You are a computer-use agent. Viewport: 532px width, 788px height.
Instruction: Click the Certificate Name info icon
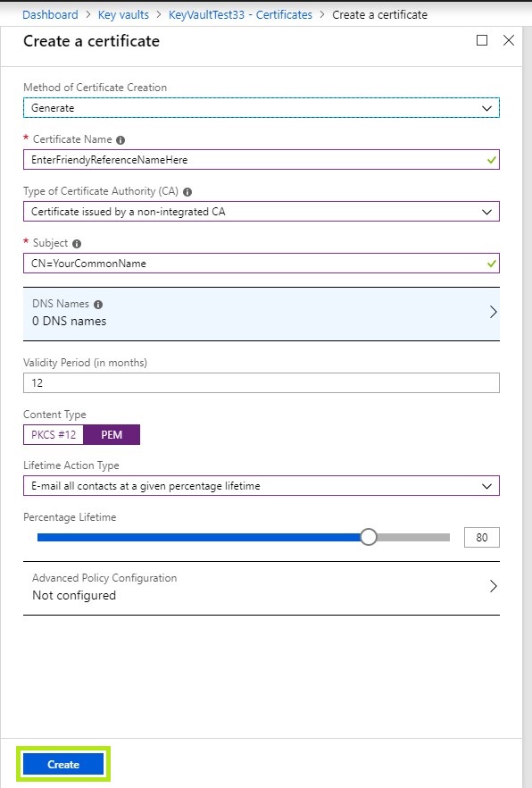point(121,140)
